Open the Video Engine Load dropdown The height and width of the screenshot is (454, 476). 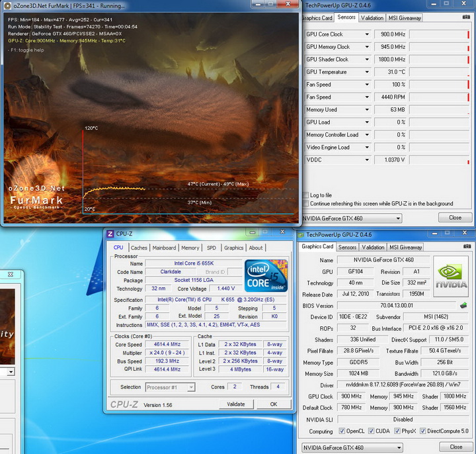[367, 148]
